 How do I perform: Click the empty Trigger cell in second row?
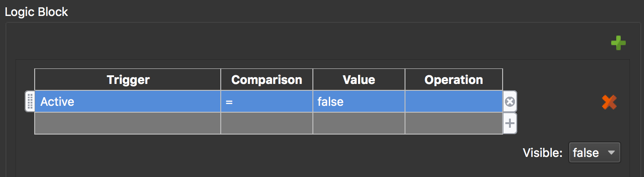click(x=128, y=123)
